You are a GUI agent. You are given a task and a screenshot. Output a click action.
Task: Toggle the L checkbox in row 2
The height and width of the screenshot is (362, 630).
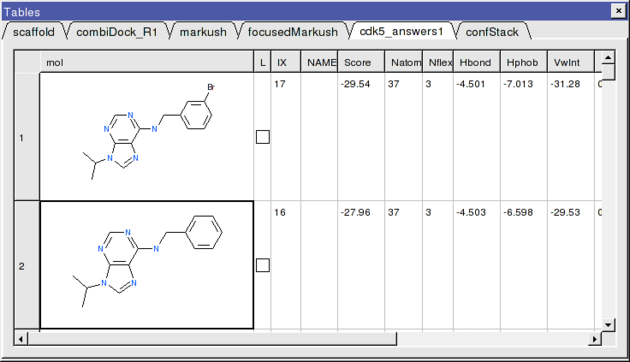262,265
